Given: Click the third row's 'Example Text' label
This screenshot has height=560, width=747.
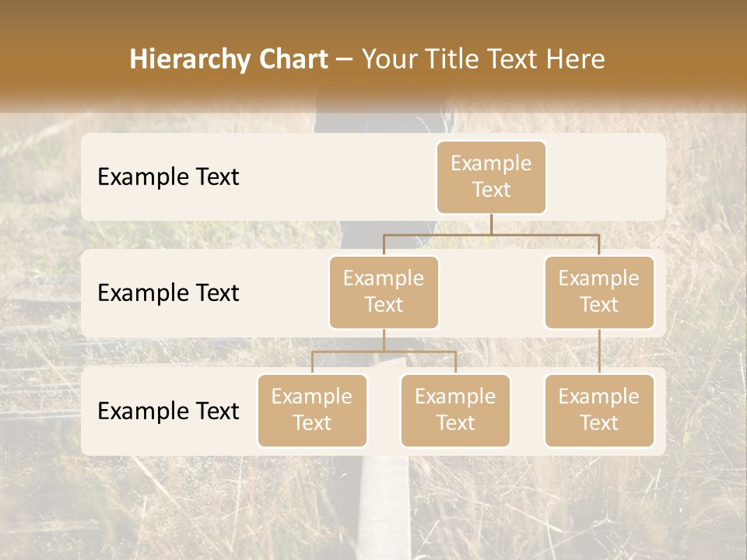Looking at the screenshot, I should 168,411.
